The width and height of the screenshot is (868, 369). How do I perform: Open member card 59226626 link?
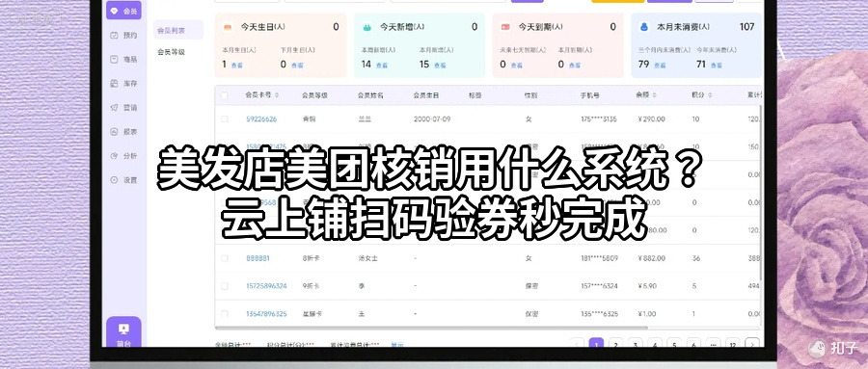(x=261, y=119)
